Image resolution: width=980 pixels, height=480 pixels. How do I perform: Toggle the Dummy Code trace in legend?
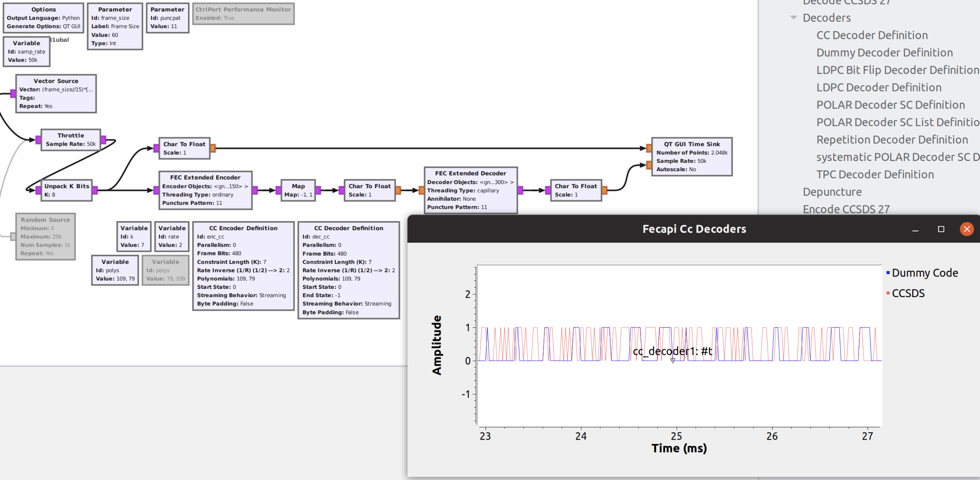[924, 272]
